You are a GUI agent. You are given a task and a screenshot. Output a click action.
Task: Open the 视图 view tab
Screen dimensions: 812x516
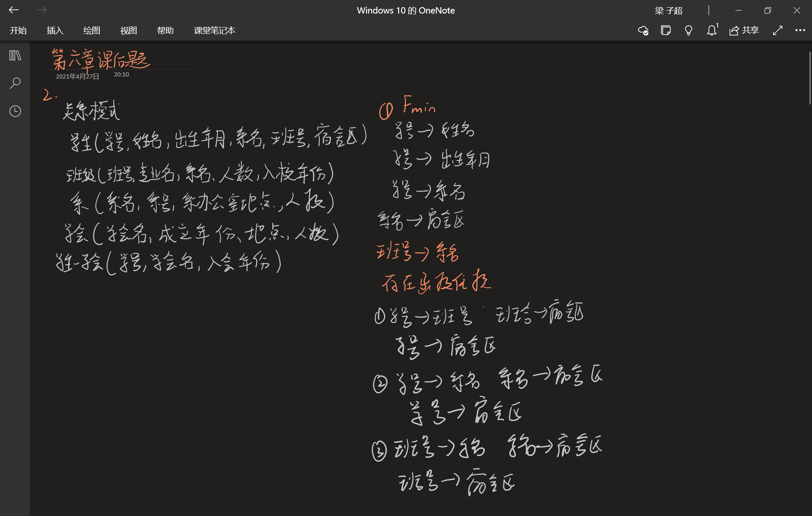tap(129, 30)
